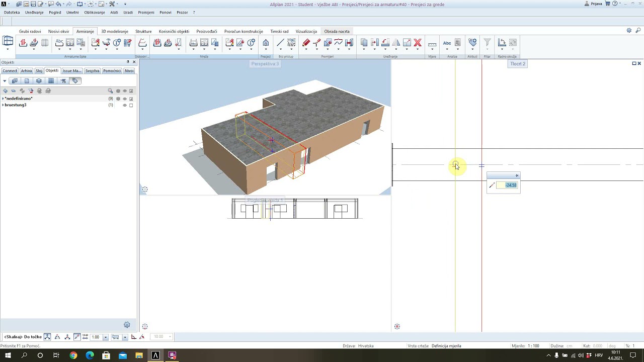Select the move elements tool in Uređivanje
Image resolution: width=644 pixels, height=362 pixels.
374,43
